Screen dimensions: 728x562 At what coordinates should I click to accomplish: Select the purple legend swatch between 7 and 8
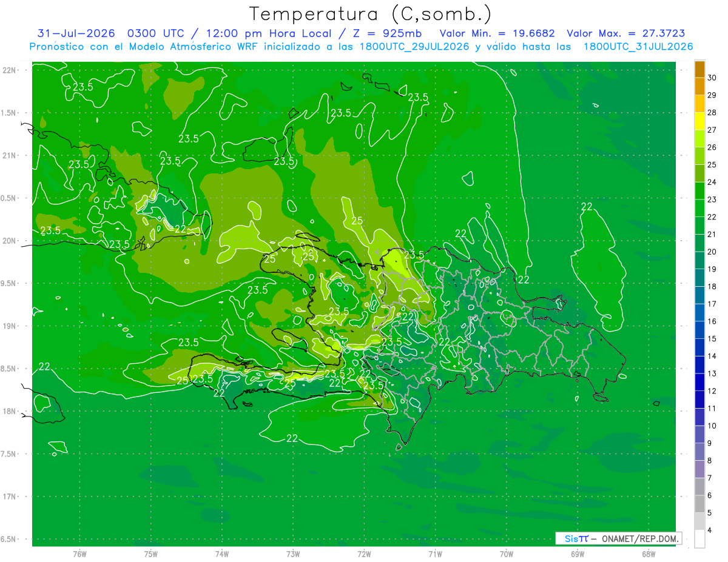(x=699, y=469)
